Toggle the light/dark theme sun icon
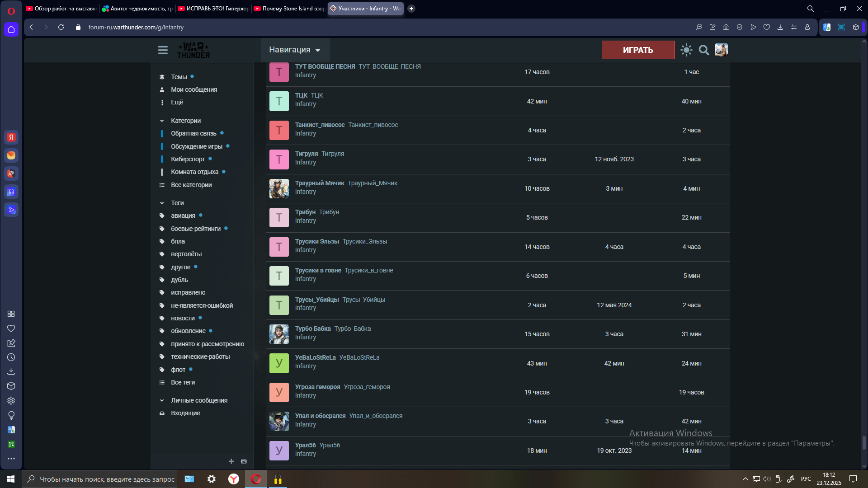Viewport: 868px width, 488px height. point(686,50)
